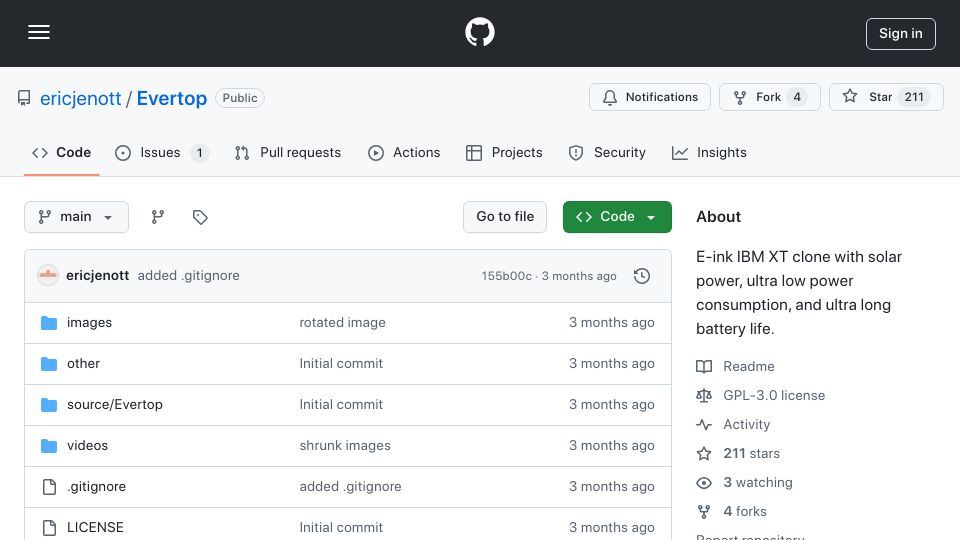Open 'Initial commit' message in other row

[x=341, y=364]
